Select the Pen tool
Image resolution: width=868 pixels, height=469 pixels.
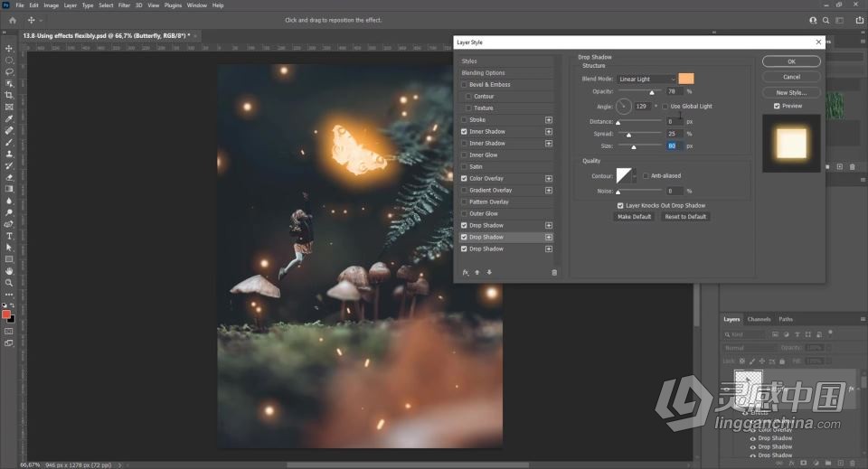click(9, 224)
